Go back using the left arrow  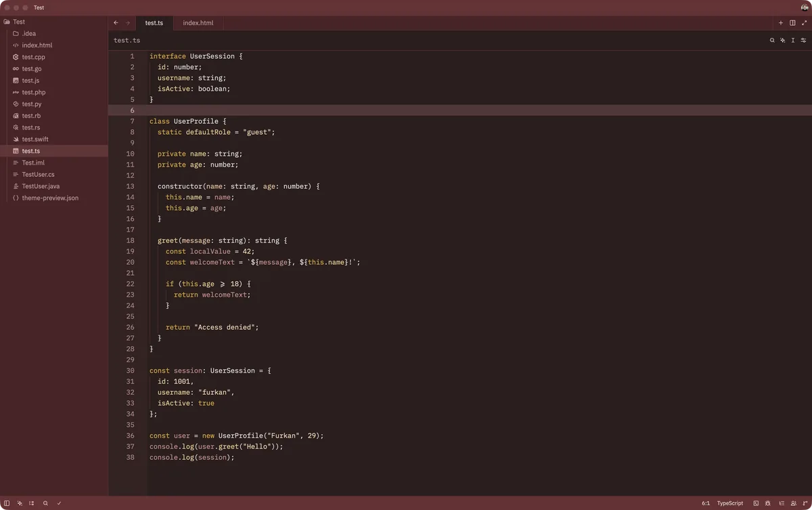[x=116, y=23]
